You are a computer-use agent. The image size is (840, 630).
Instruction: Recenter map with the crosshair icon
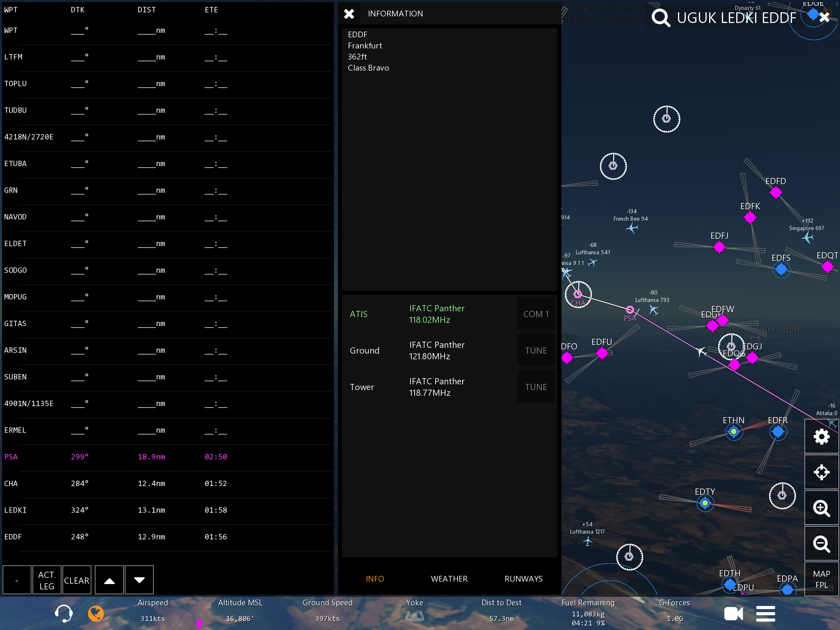(821, 472)
